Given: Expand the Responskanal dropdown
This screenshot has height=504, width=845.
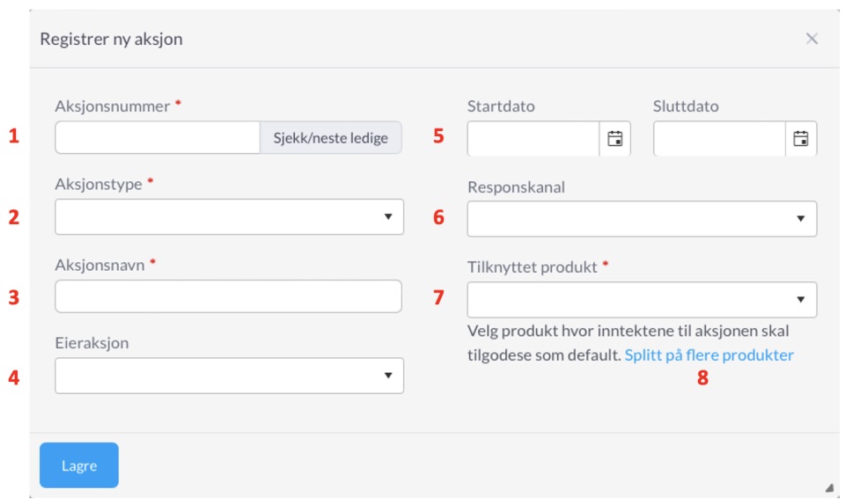Looking at the screenshot, I should tap(642, 219).
